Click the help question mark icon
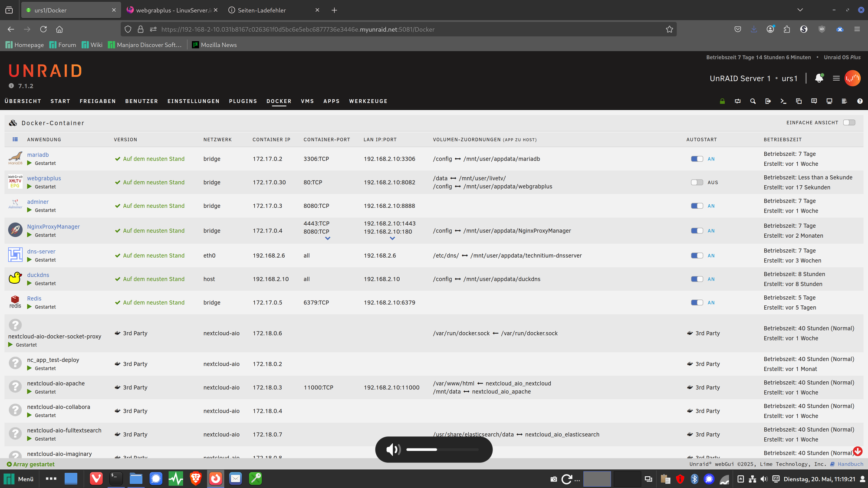Viewport: 868px width, 488px height. pos(860,101)
